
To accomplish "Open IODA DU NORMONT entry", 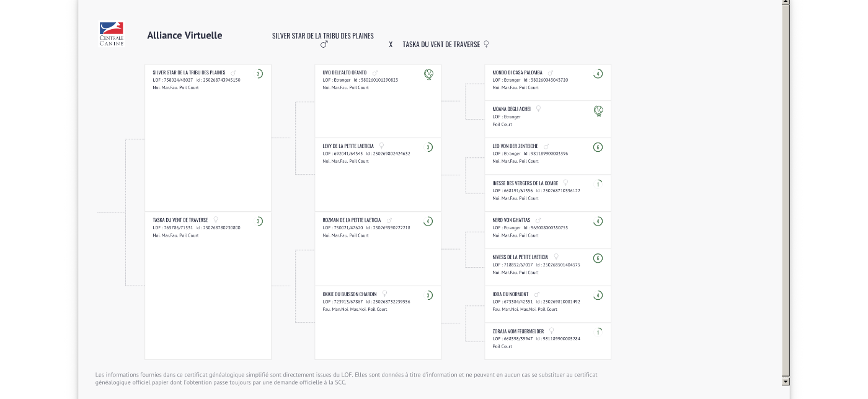I will point(510,294).
